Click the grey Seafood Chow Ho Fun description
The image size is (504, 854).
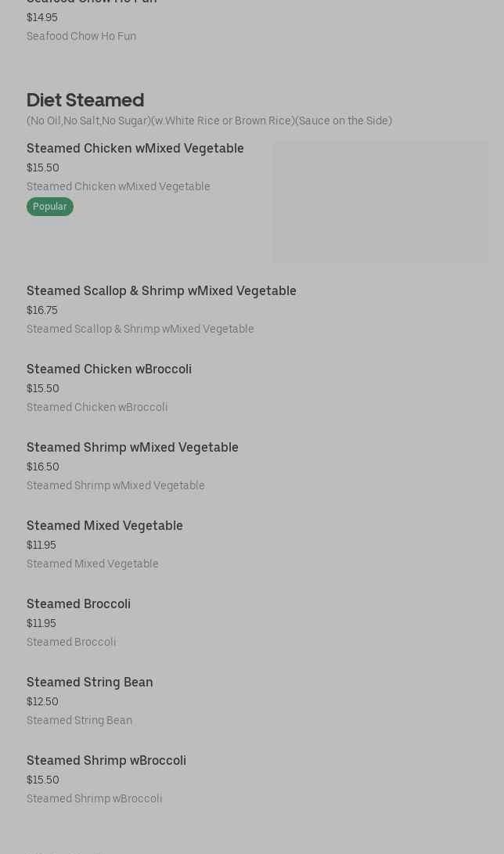(81, 37)
